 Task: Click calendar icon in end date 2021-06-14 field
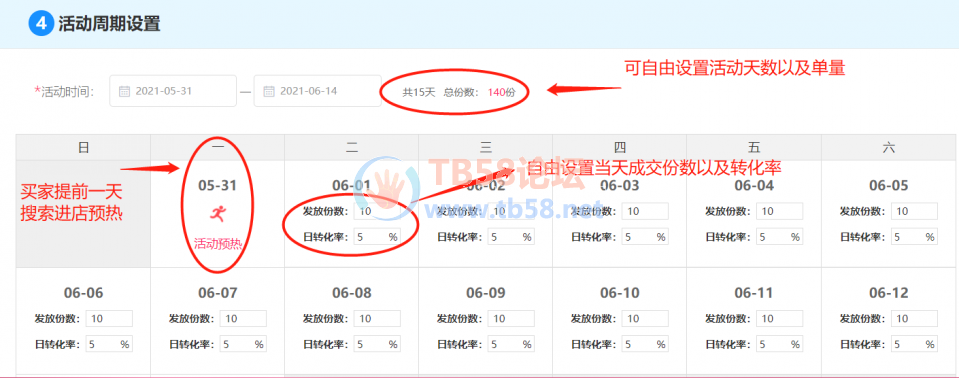(268, 91)
